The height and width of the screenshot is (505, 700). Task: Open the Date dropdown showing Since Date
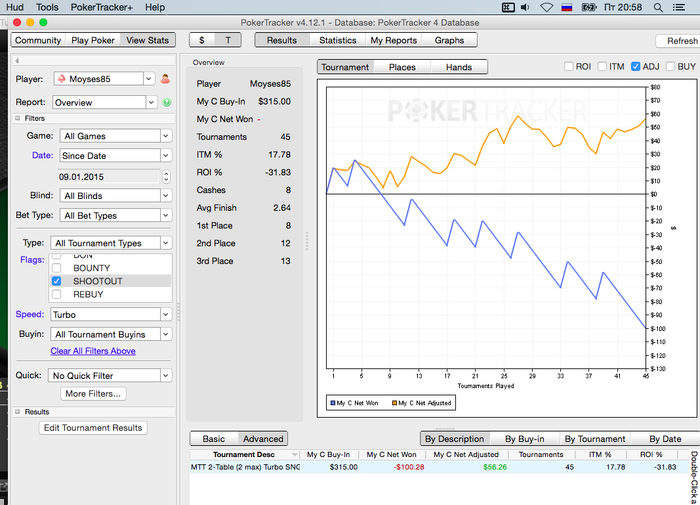115,155
